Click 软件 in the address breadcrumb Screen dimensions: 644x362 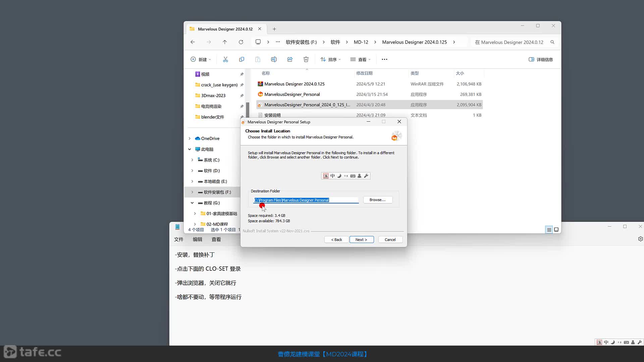click(x=335, y=42)
